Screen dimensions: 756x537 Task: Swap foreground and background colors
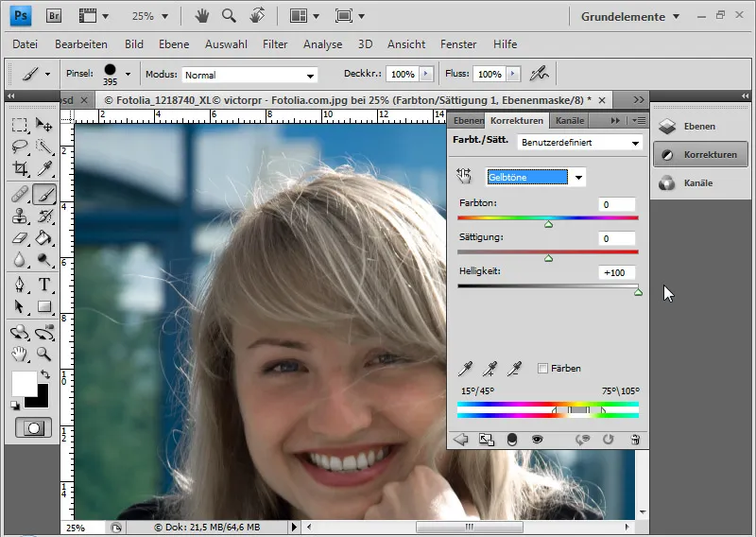[x=45, y=374]
